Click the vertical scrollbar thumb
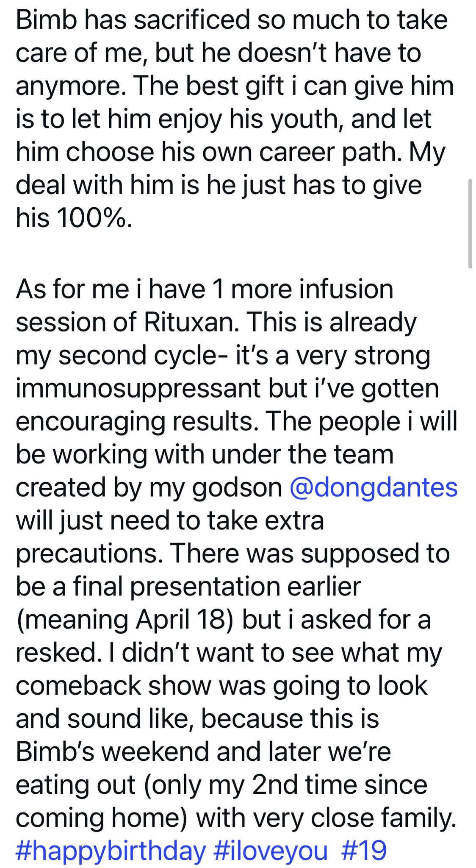The image size is (476, 868). pyautogui.click(x=470, y=223)
